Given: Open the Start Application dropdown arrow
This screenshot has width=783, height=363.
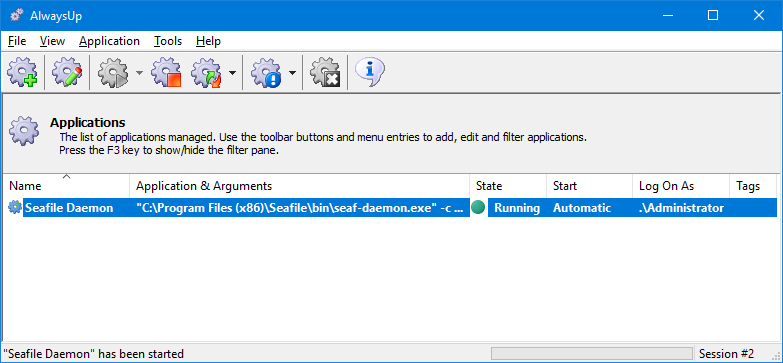Looking at the screenshot, I should [139, 73].
